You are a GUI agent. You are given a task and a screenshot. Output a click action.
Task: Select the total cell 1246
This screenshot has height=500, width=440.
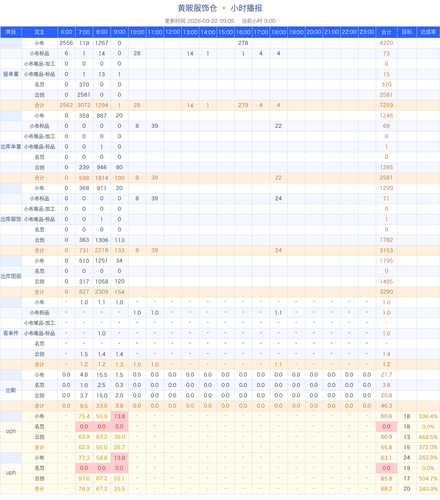(386, 116)
